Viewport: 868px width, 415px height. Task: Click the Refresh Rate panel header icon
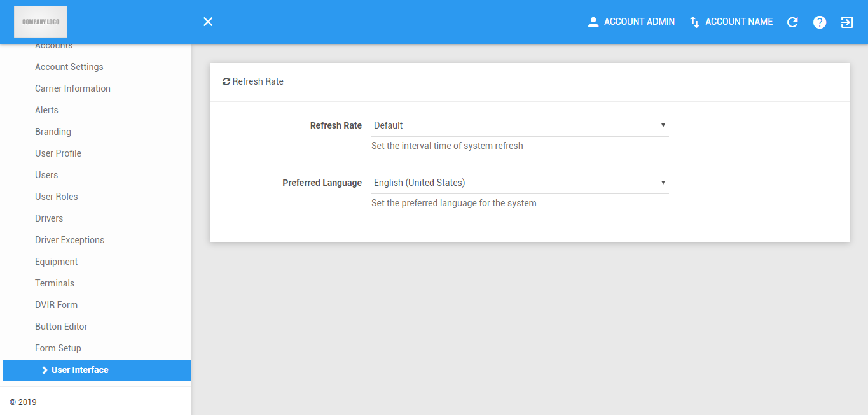click(226, 81)
